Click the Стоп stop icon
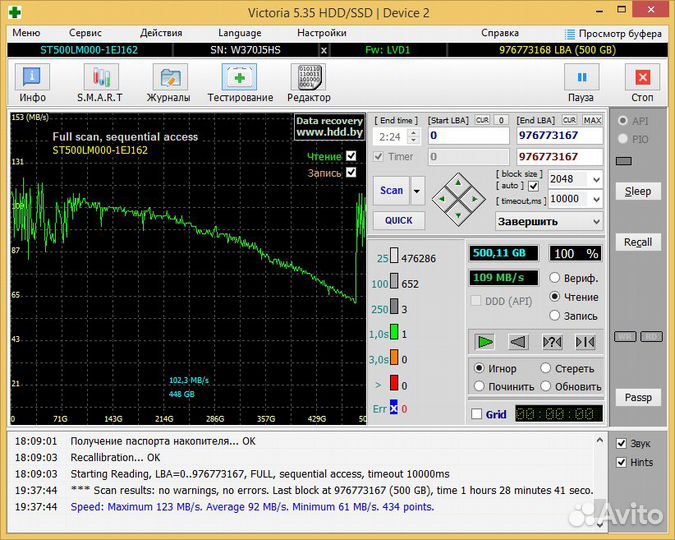This screenshot has height=540, width=675. (642, 78)
